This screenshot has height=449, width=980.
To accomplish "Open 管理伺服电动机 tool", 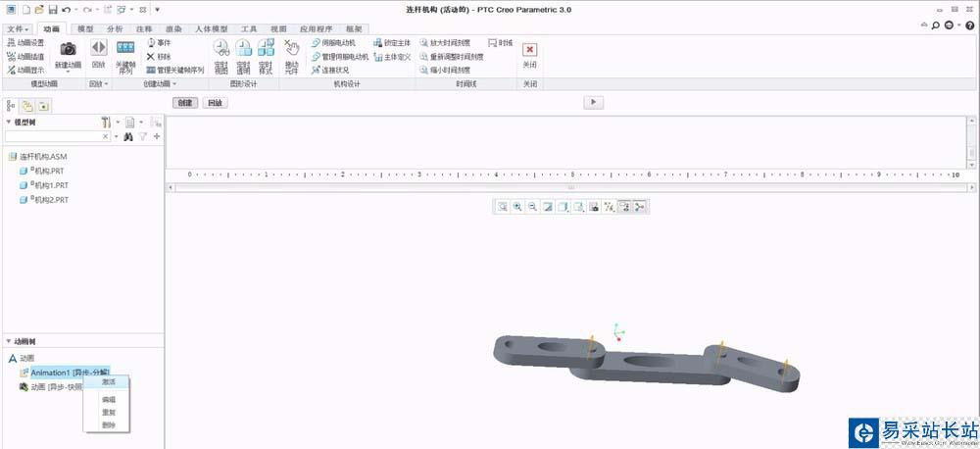I will click(339, 56).
